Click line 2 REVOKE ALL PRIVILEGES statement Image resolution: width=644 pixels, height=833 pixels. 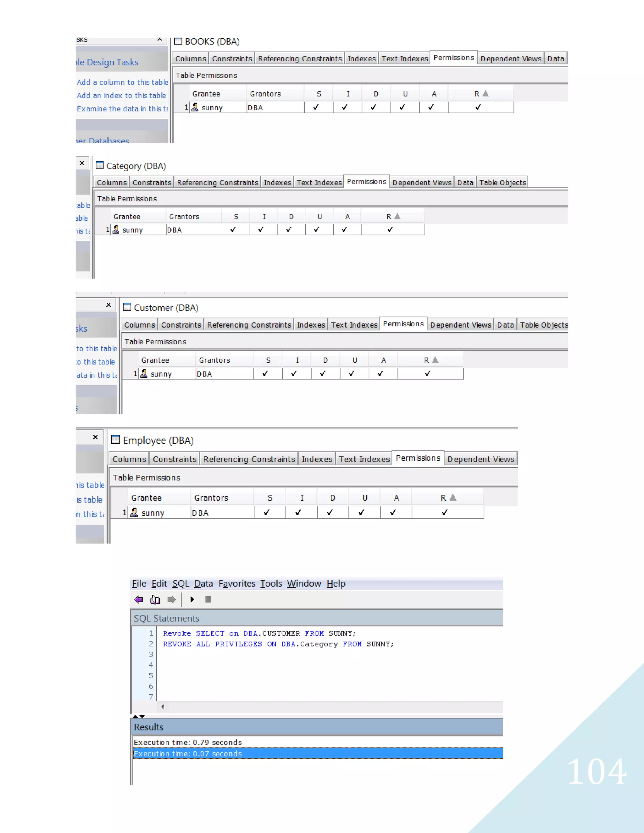(x=278, y=644)
